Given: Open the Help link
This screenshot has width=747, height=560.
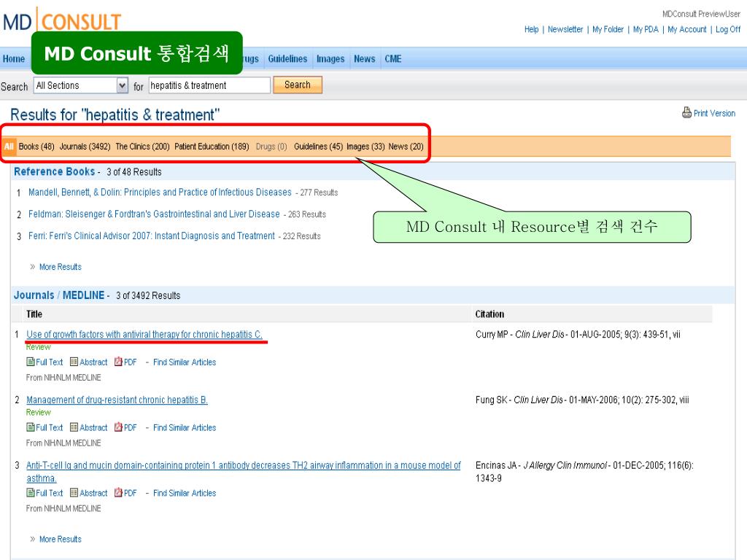Looking at the screenshot, I should pyautogui.click(x=532, y=29).
